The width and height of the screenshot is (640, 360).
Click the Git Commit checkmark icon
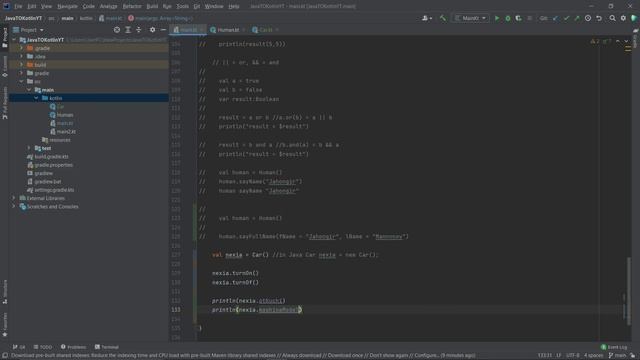[x=566, y=18]
